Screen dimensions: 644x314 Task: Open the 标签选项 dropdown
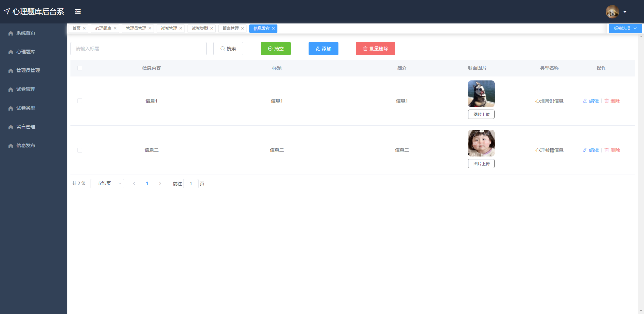[625, 28]
